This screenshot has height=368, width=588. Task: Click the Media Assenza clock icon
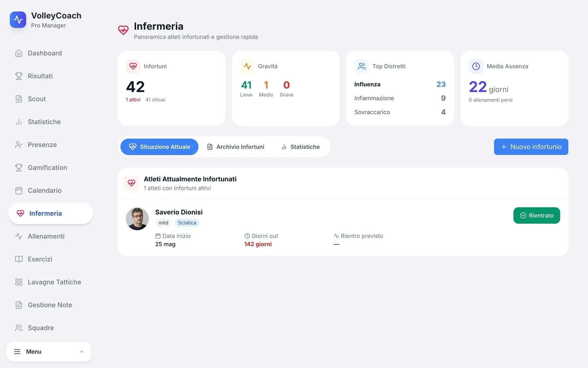476,66
